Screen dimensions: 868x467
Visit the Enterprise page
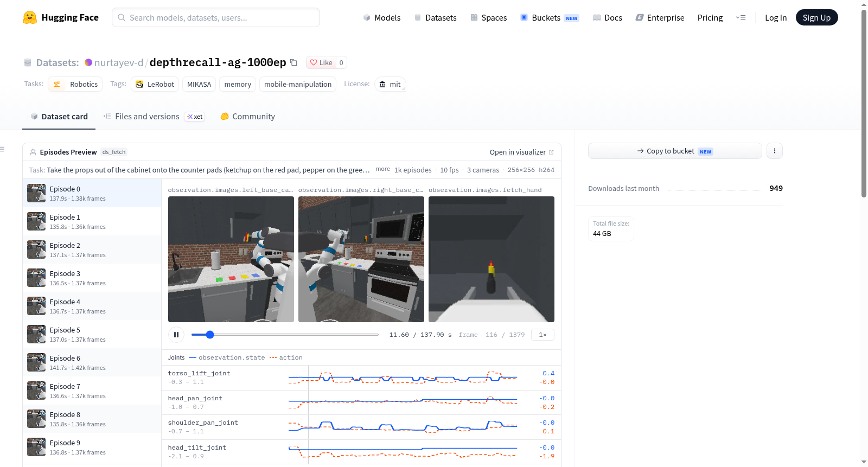[660, 17]
